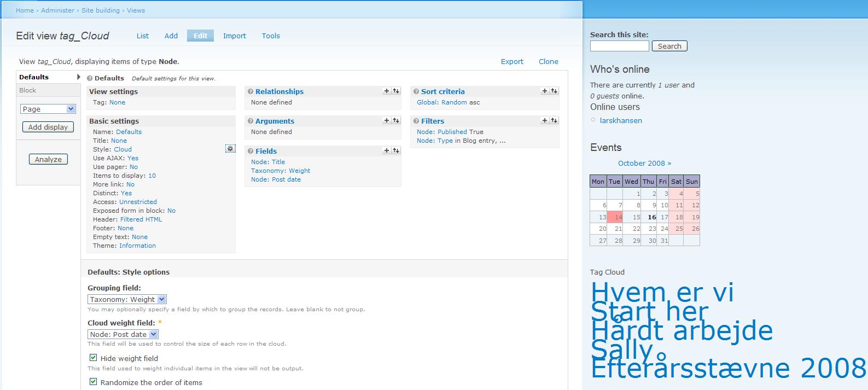
Task: Click the Analyze button
Action: (48, 159)
